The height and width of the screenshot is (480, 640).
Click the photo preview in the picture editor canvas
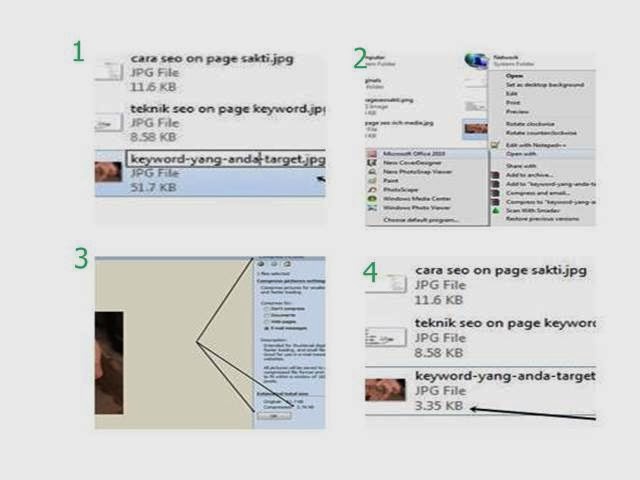tap(109, 363)
